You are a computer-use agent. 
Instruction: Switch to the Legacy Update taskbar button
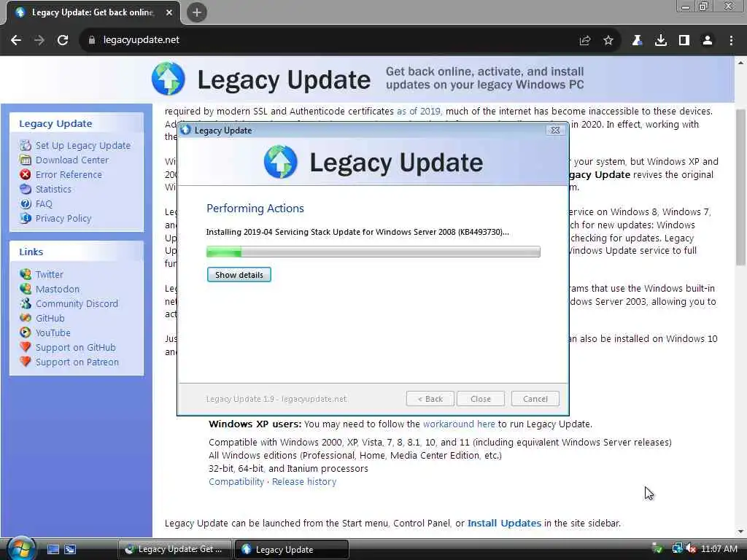tap(292, 549)
